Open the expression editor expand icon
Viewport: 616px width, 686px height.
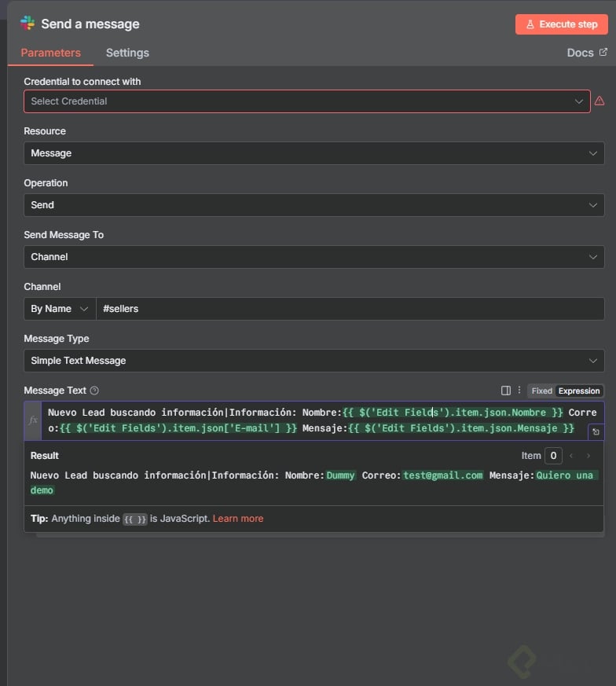pyautogui.click(x=596, y=431)
